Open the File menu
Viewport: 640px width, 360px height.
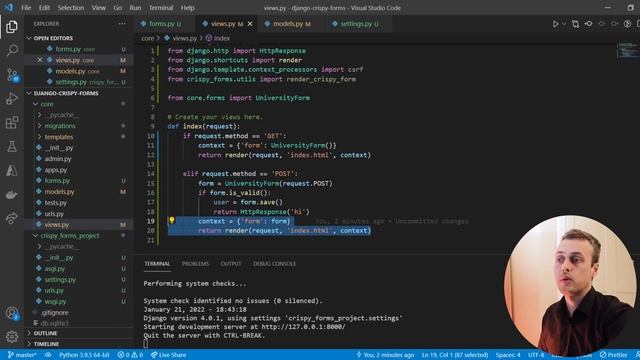click(26, 8)
